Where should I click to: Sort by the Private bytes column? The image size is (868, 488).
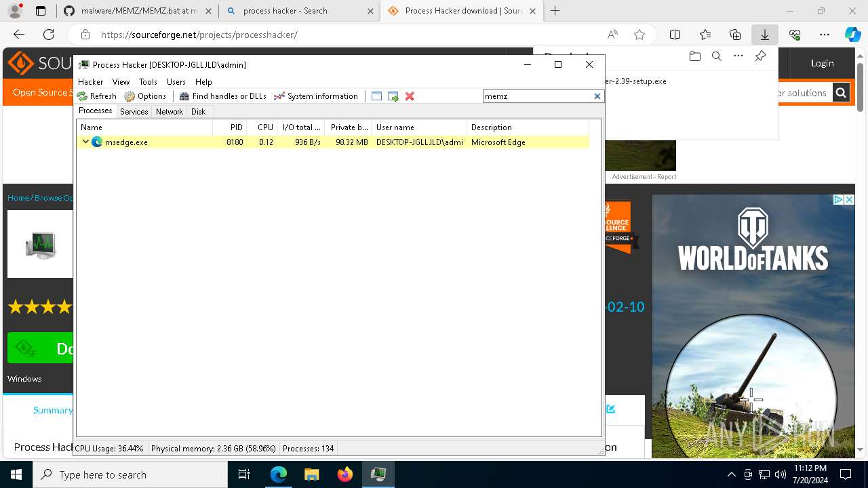point(349,127)
